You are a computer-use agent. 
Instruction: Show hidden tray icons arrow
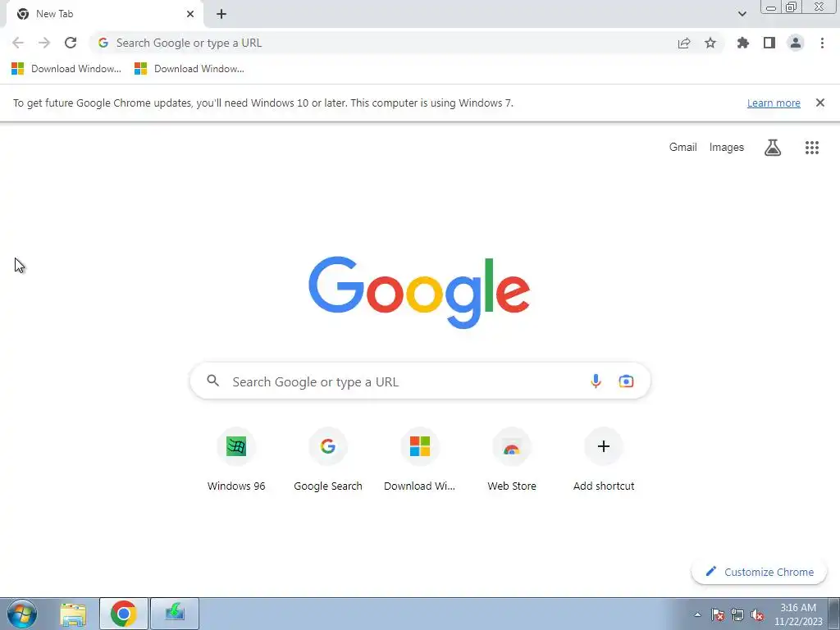point(697,614)
